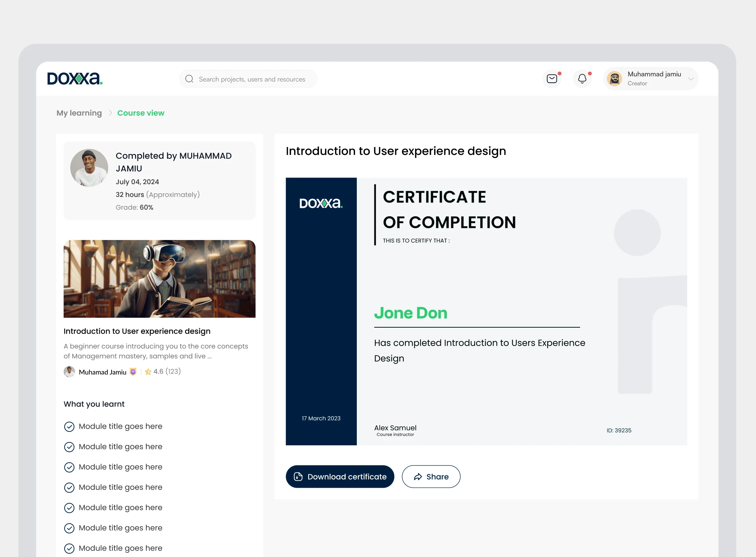Click the star rating icon

point(148,371)
